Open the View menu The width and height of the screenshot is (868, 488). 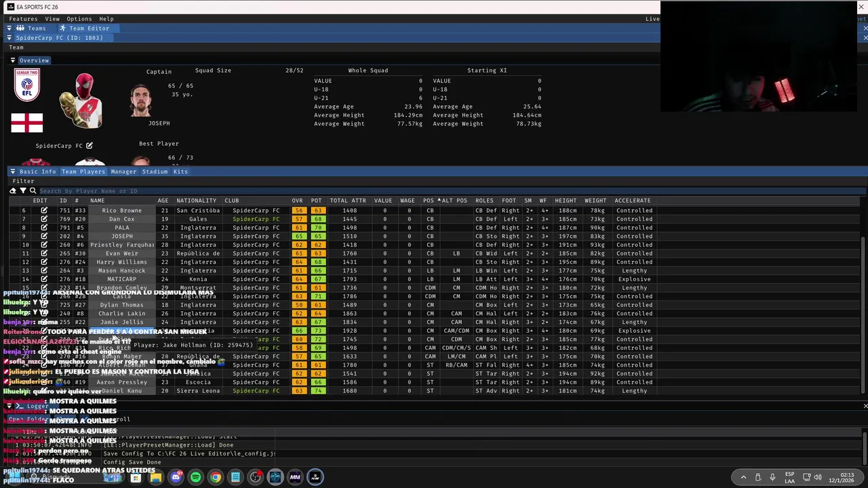52,19
